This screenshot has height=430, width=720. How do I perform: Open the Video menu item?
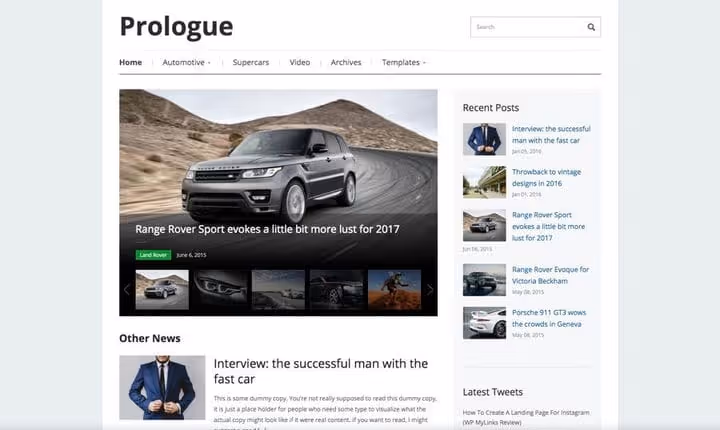point(300,62)
